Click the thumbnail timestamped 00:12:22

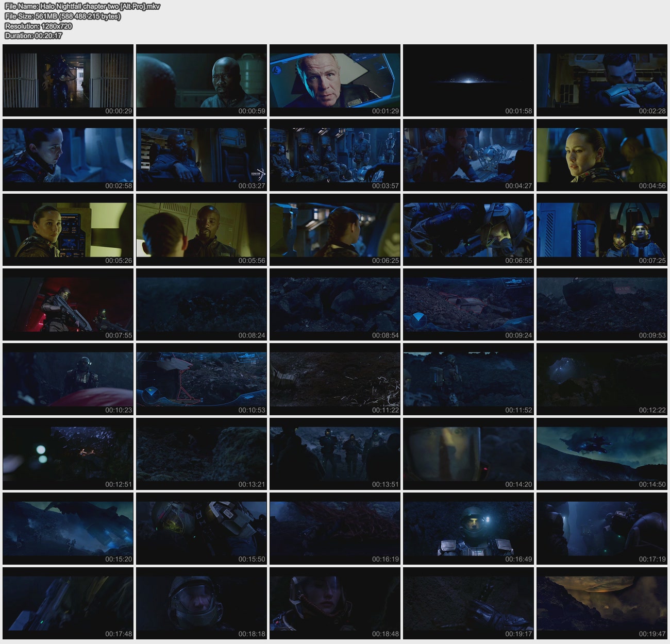pyautogui.click(x=601, y=379)
